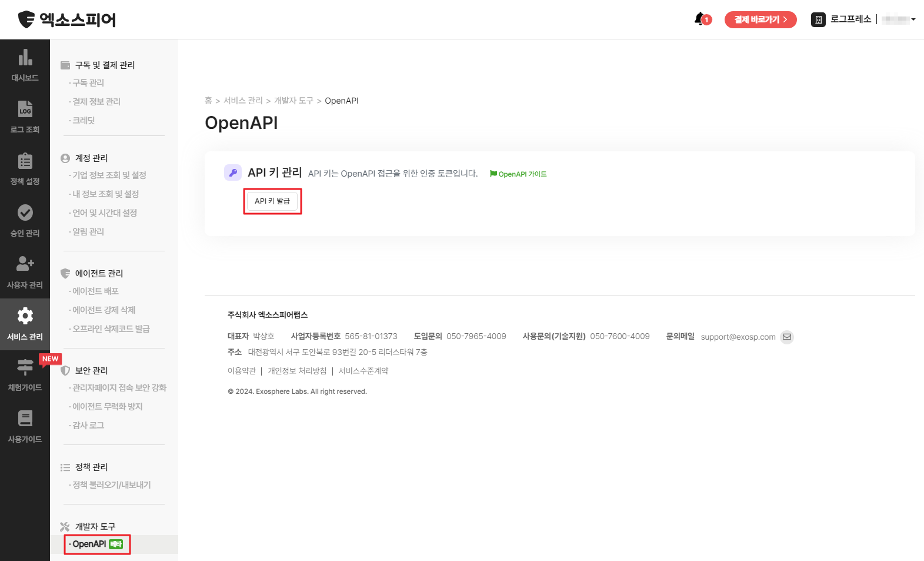Screen dimensions: 924x561
Task: Open 내 정보 조회 및 설정 menu item
Action: click(x=106, y=194)
